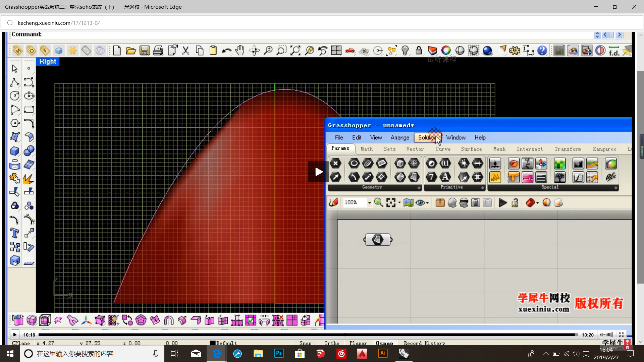The height and width of the screenshot is (362, 644).
Task: Open Illustrator from the taskbar
Action: [x=383, y=353]
